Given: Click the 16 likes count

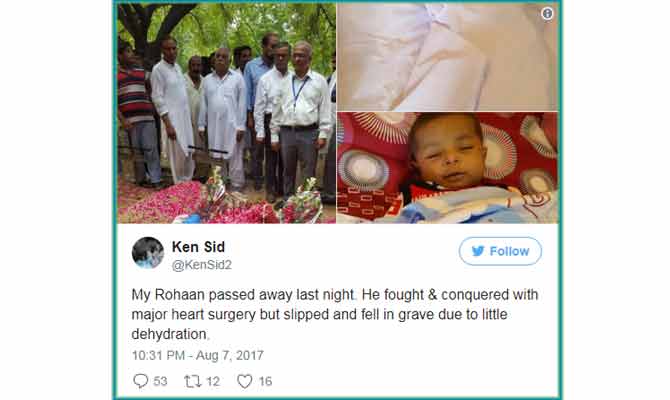Looking at the screenshot, I should pos(265,381).
